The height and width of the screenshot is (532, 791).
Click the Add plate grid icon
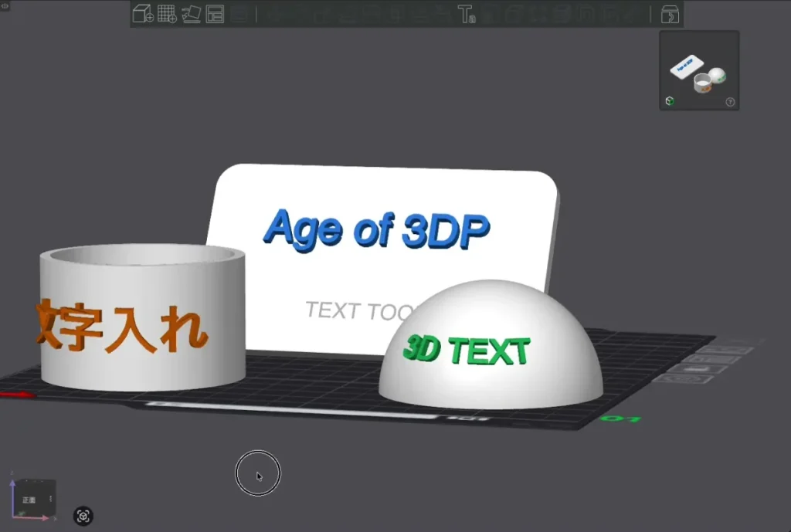point(167,14)
